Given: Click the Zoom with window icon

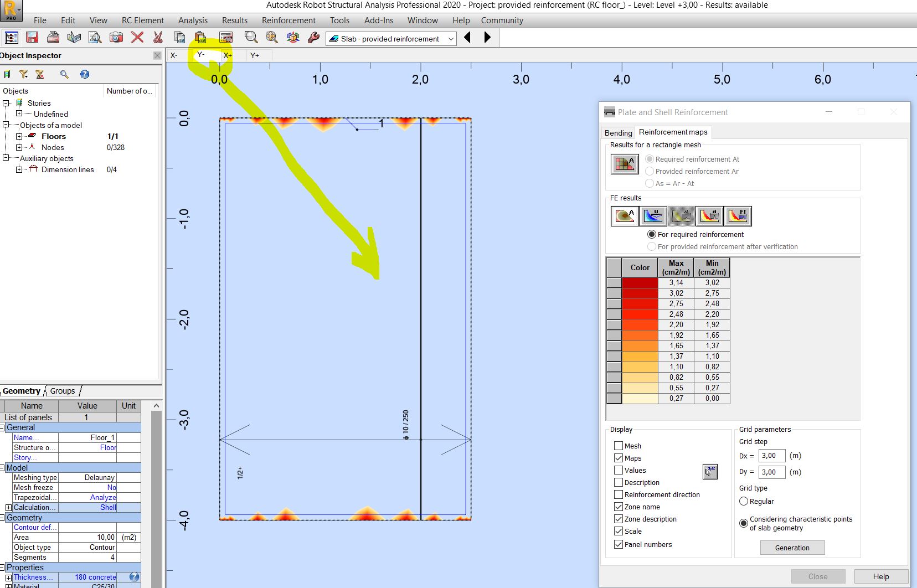Looking at the screenshot, I should tap(250, 38).
